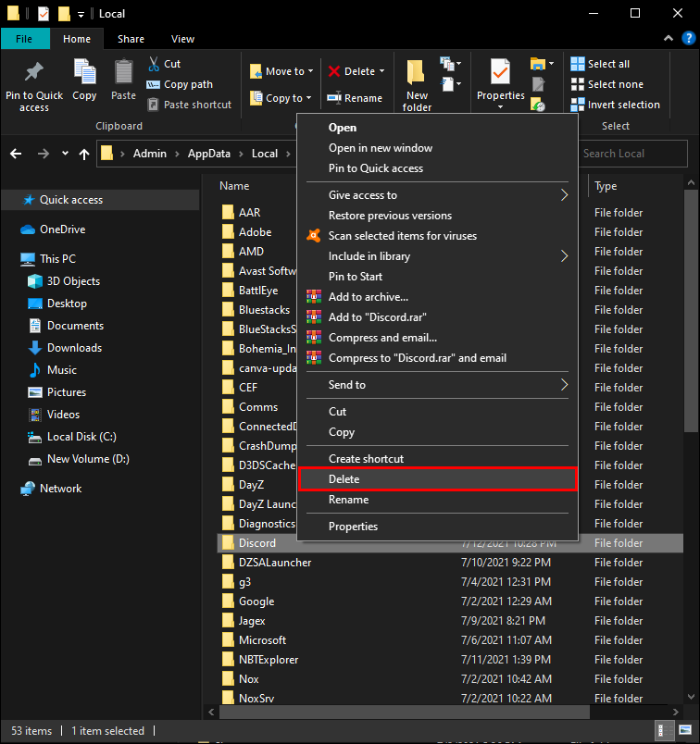Viewport: 700px width, 744px height.
Task: Click in the Search Local box
Action: (x=632, y=154)
